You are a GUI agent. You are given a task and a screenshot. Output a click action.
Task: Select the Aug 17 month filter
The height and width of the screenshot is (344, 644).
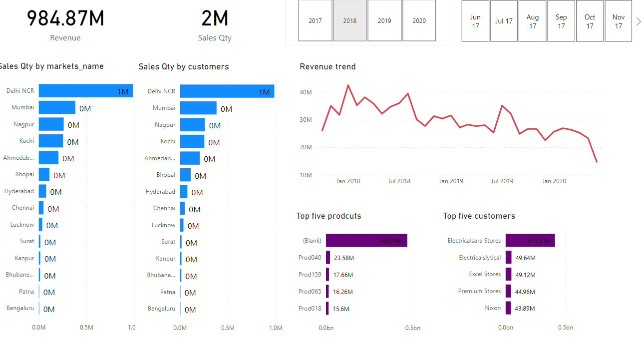(x=532, y=20)
